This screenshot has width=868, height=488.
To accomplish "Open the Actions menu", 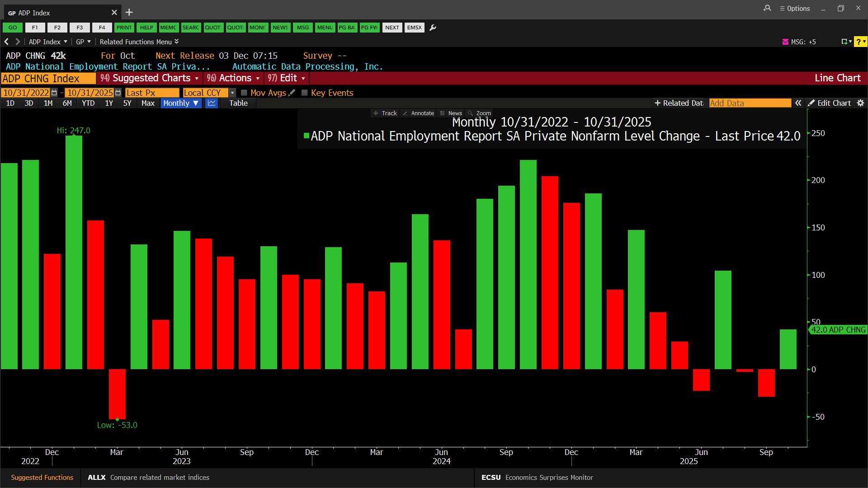I will pos(233,78).
